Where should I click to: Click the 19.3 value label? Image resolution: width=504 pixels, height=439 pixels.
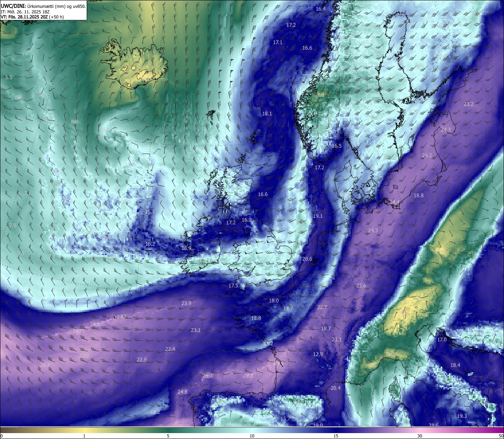point(462,416)
